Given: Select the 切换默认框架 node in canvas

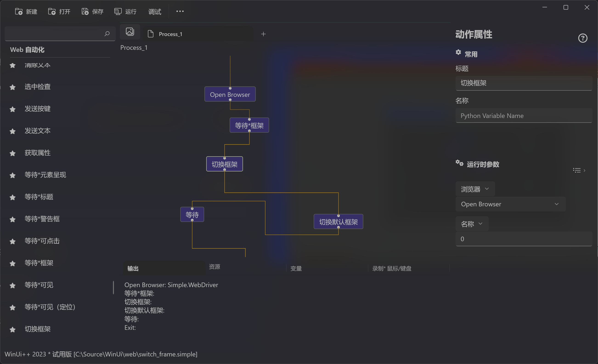Looking at the screenshot, I should tap(338, 222).
